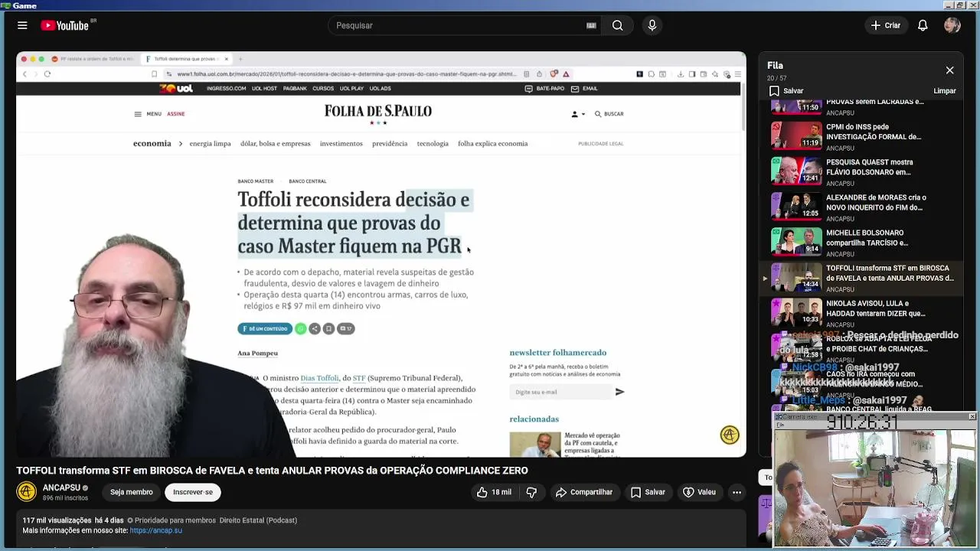Play queue video MICHELLE BOLSONARO
This screenshot has height=551, width=980.
861,242
